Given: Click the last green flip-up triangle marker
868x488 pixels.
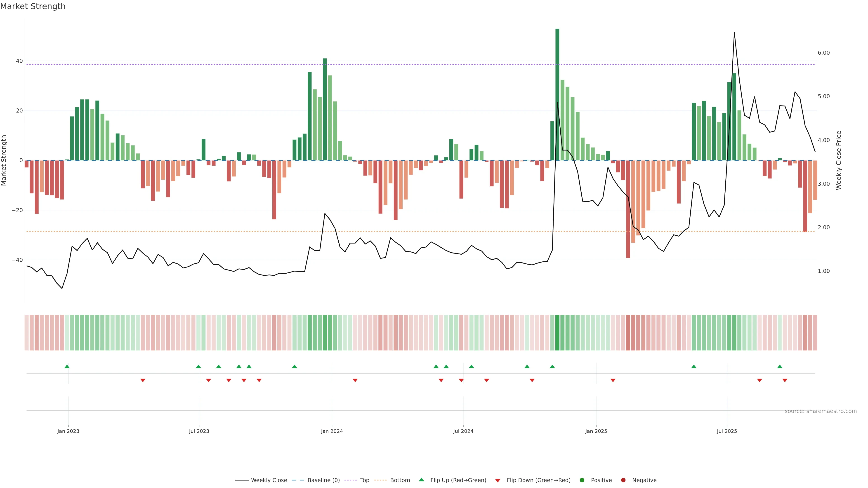Looking at the screenshot, I should click(780, 366).
